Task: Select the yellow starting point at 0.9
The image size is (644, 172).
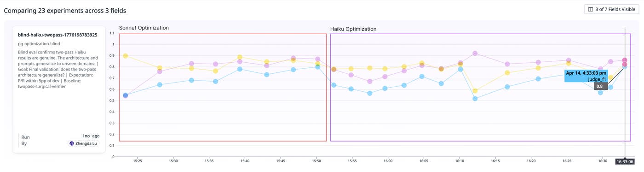Action: click(x=126, y=56)
